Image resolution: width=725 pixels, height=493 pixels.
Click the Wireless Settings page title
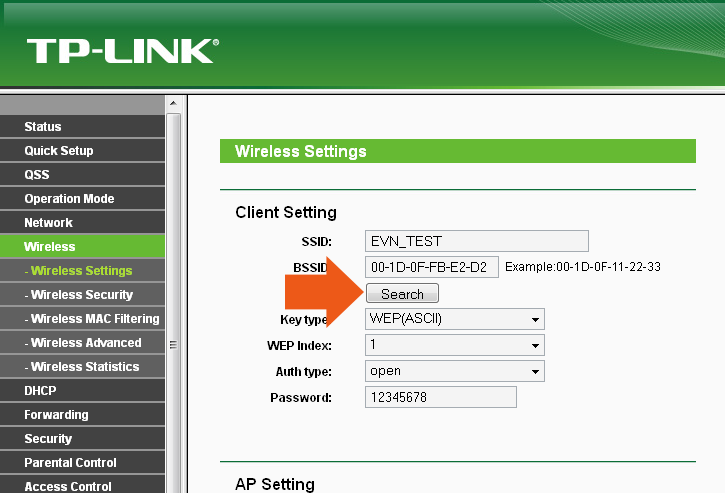click(301, 151)
